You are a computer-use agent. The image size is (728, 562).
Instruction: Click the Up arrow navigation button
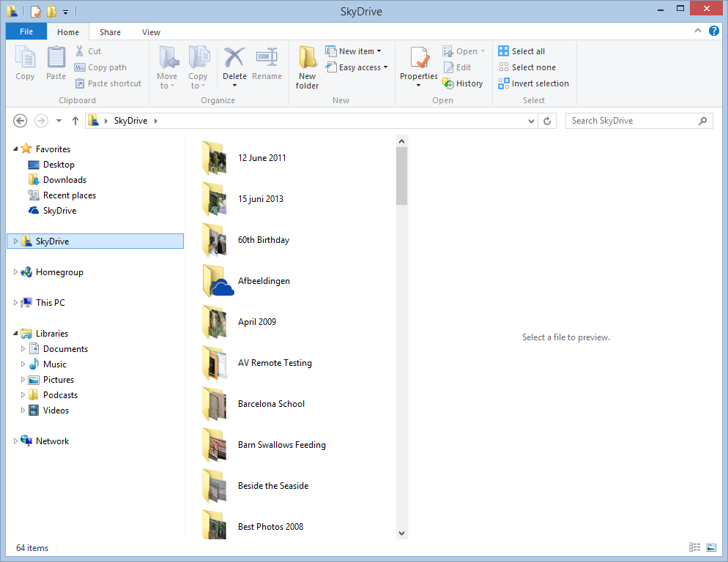click(x=75, y=121)
